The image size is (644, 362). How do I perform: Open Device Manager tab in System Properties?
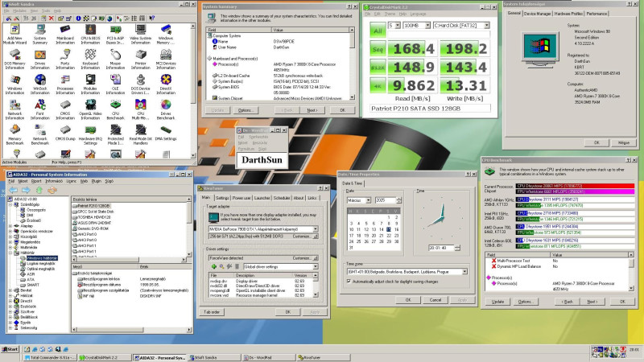[x=537, y=14]
